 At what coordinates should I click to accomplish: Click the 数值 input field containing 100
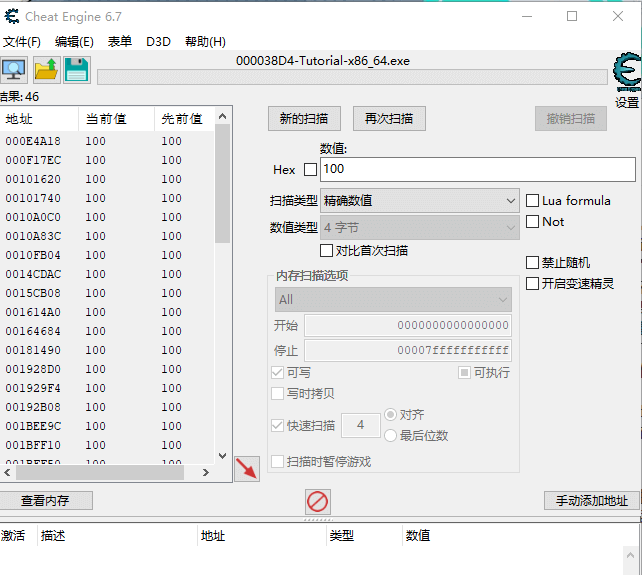coord(477,169)
